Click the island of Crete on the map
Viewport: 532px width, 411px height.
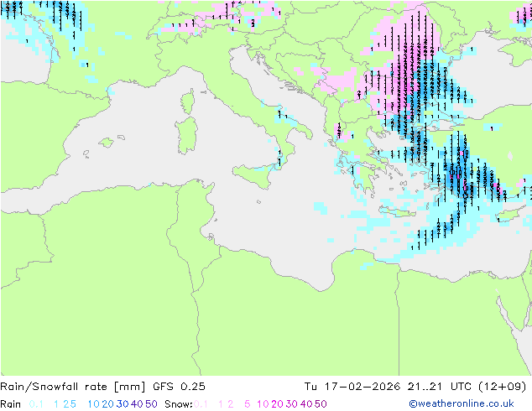click(398, 212)
